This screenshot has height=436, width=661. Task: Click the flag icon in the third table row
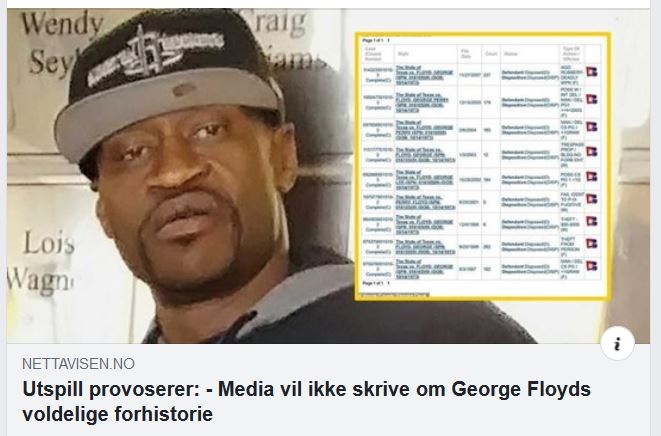591,126
